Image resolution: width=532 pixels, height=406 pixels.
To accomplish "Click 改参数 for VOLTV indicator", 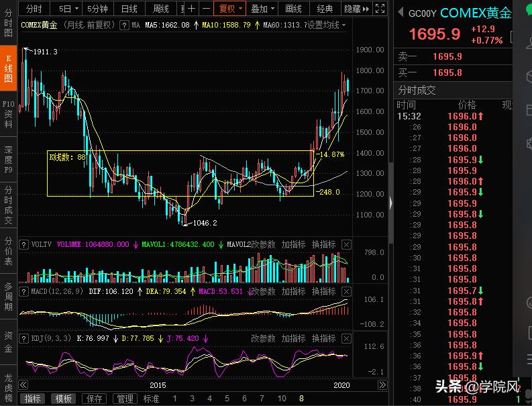I will (263, 244).
